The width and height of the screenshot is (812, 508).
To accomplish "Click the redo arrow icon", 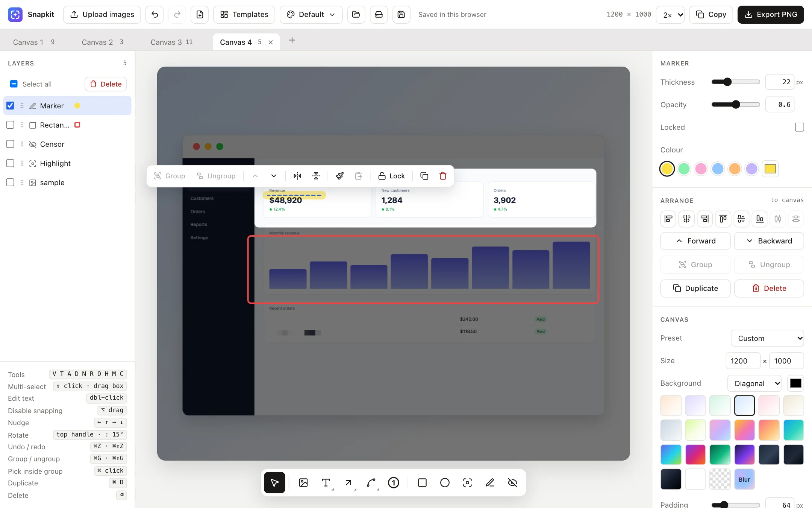I will (x=177, y=14).
